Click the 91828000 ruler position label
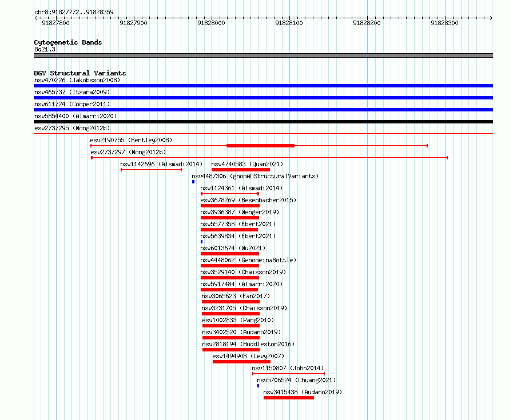The height and width of the screenshot is (420, 509). point(211,23)
